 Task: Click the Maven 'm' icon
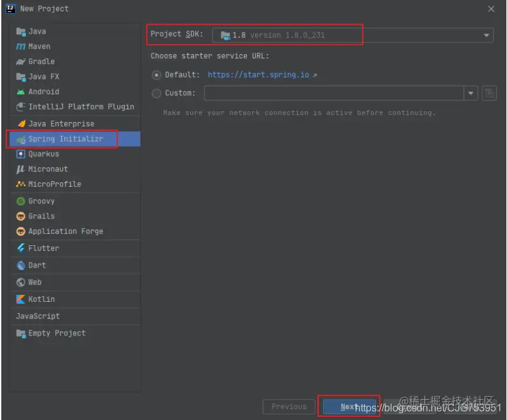pyautogui.click(x=21, y=46)
